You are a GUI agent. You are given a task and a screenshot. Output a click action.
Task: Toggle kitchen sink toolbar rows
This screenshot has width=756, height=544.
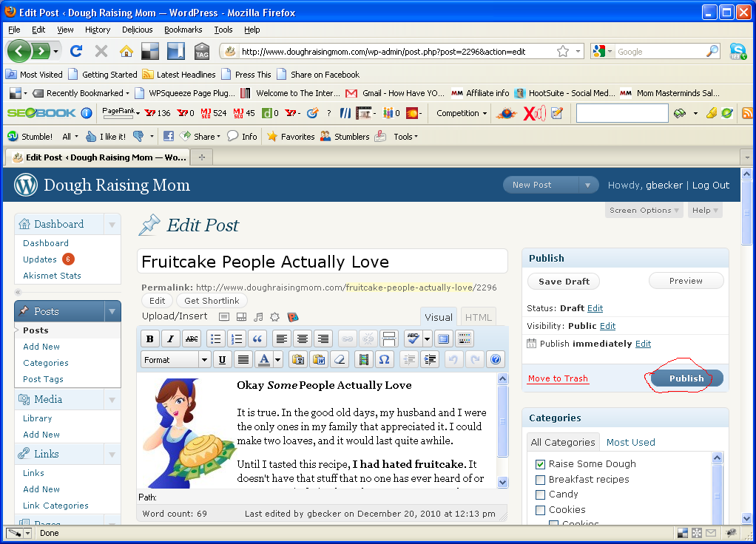pos(465,339)
